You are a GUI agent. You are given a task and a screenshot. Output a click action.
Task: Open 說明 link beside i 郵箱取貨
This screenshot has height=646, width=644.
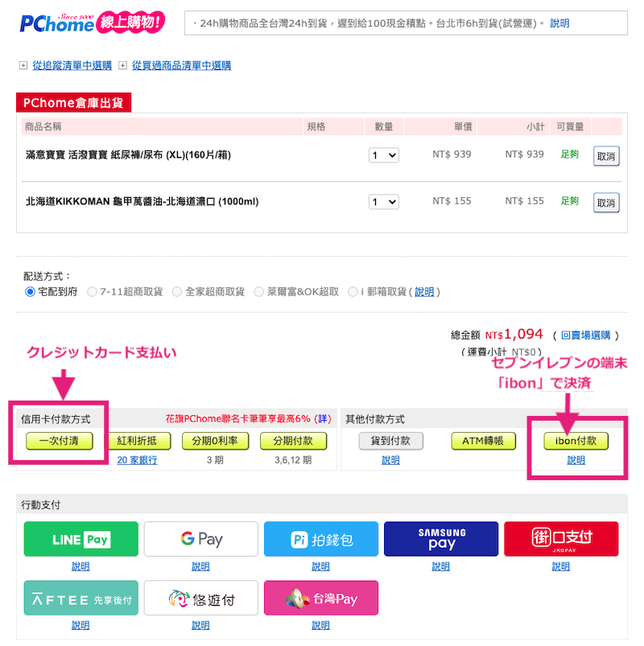(x=424, y=292)
